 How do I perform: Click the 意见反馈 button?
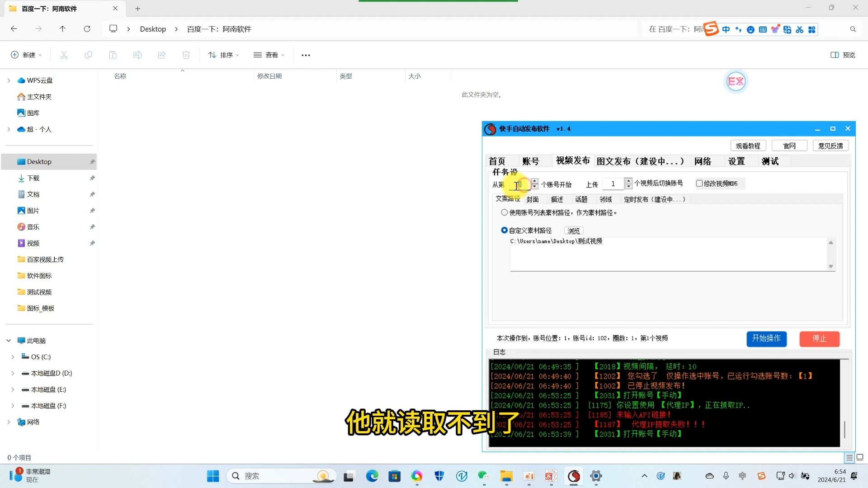click(830, 146)
